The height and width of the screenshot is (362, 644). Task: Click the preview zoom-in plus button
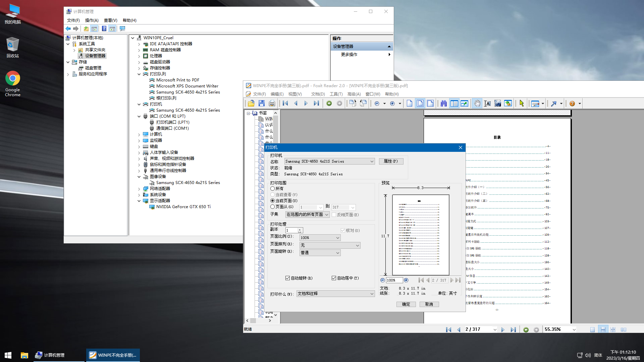[x=406, y=280]
